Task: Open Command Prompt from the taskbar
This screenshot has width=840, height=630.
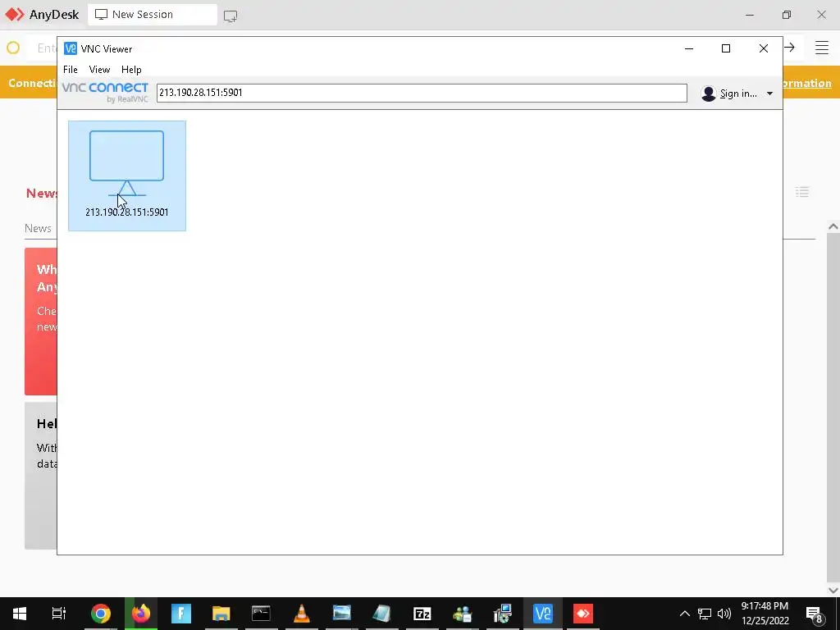Action: [x=262, y=614]
